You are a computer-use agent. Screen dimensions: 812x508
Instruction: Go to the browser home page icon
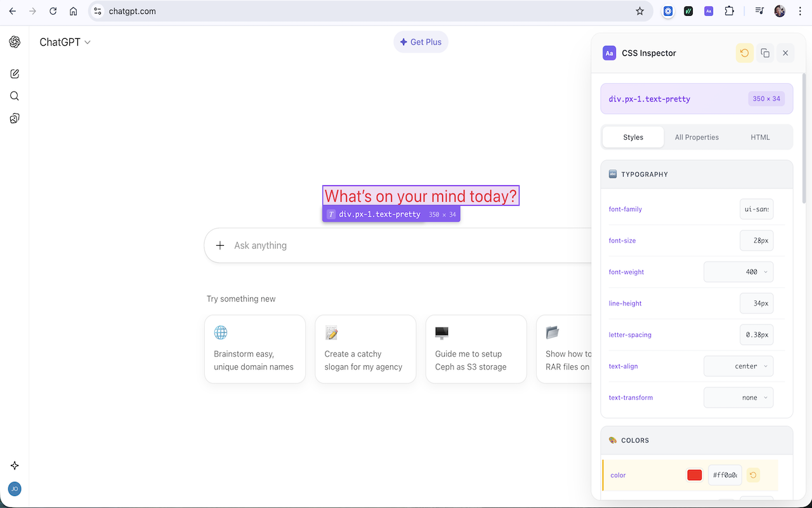[74, 11]
